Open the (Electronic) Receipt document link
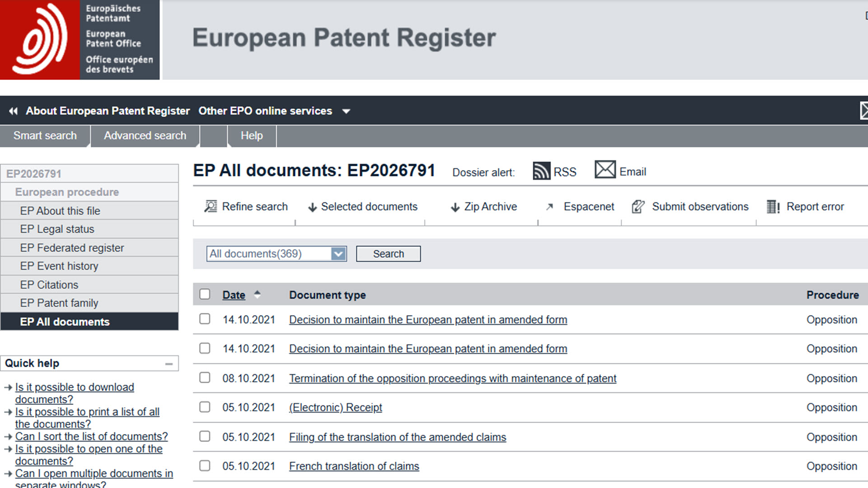868x488 pixels. (x=335, y=408)
